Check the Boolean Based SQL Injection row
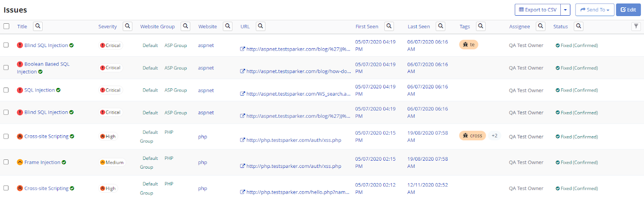This screenshot has width=644, height=200. 6,67
